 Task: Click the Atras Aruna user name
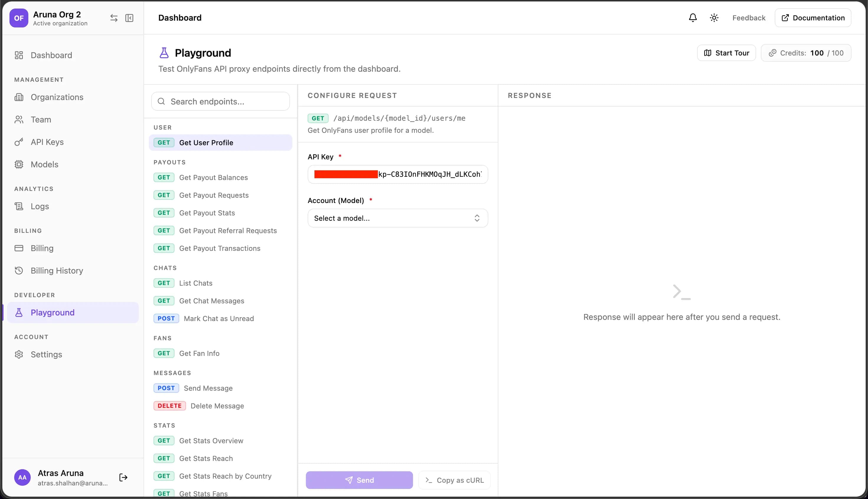pyautogui.click(x=61, y=473)
